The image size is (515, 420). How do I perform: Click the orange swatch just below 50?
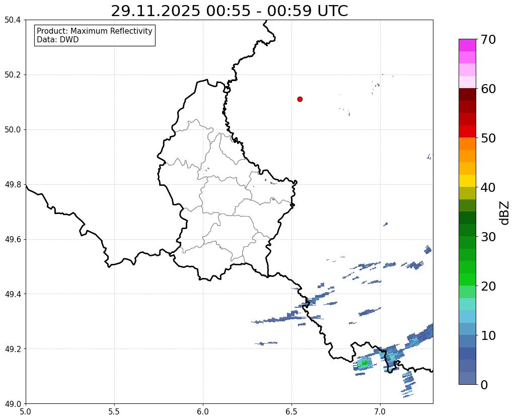pos(467,144)
